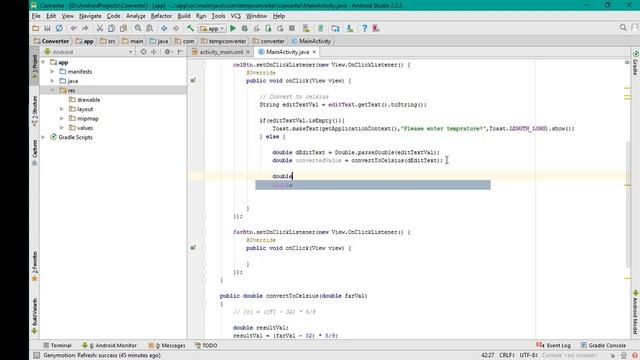Click the Synchronize toolbar icon
This screenshot has width=640, height=360.
coord(59,28)
